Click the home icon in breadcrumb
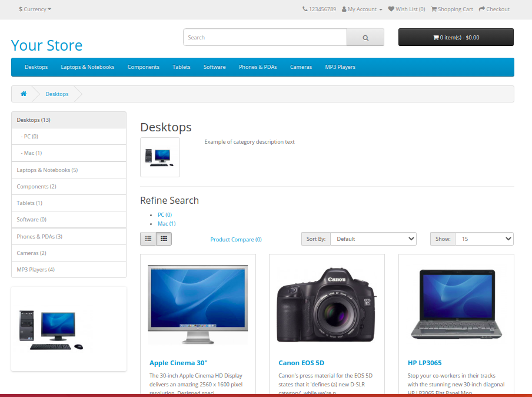 pyautogui.click(x=24, y=94)
